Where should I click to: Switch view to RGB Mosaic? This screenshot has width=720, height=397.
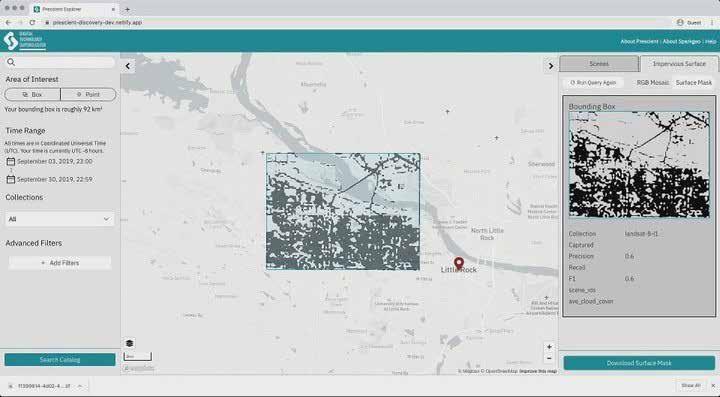pos(652,83)
